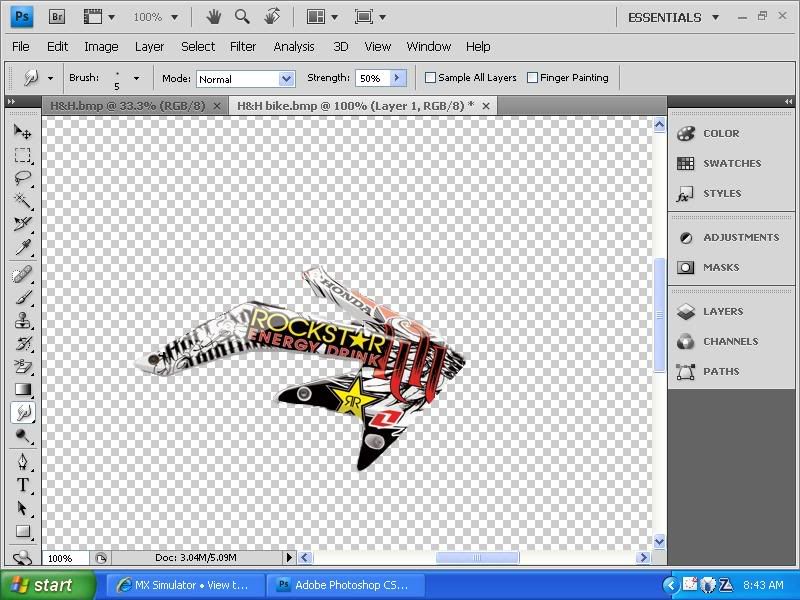Close the H&H bike.bmp tab
Image resolution: width=800 pixels, height=600 pixels.
(486, 106)
